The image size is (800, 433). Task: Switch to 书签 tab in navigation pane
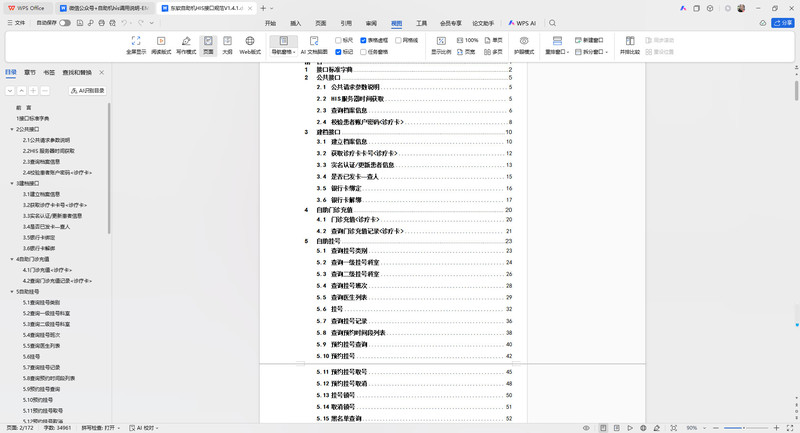[49, 72]
